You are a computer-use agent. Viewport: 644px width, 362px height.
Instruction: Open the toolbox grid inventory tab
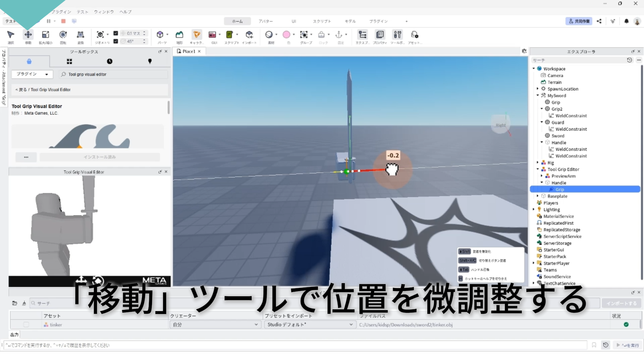pos(69,61)
